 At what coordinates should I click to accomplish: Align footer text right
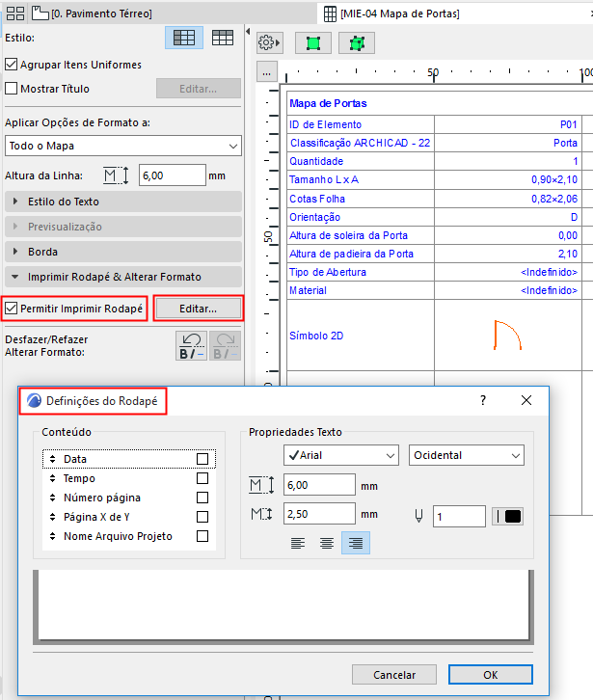pyautogui.click(x=356, y=543)
